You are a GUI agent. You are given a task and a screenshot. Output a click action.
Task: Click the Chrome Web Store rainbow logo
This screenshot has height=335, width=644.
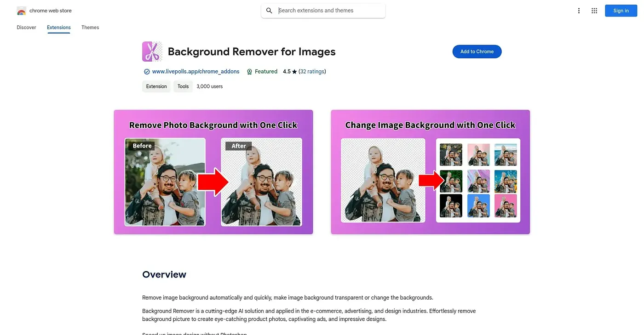pos(21,11)
